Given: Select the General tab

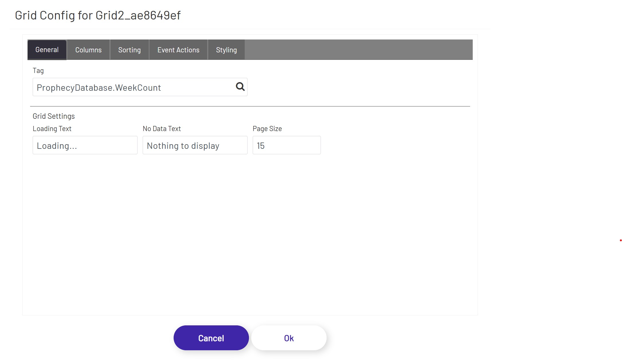Looking at the screenshot, I should click(x=47, y=50).
